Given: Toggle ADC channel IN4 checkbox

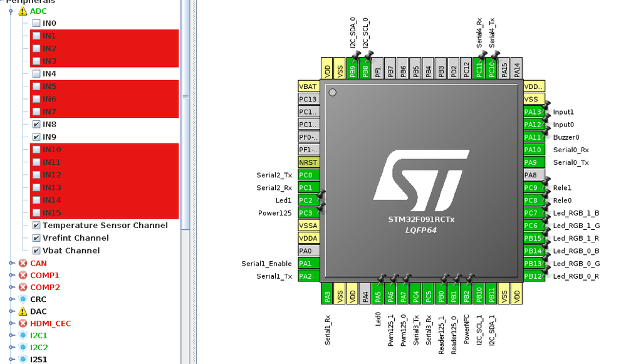Looking at the screenshot, I should (x=36, y=73).
